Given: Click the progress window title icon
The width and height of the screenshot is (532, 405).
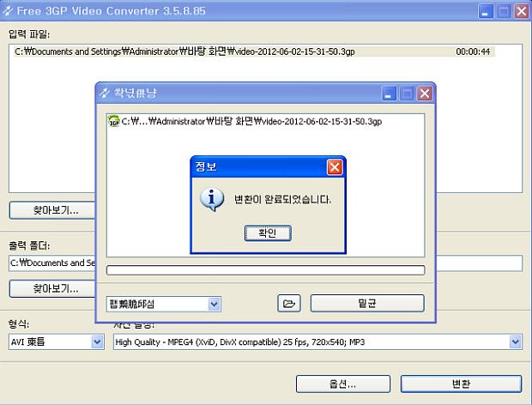Looking at the screenshot, I should (x=105, y=93).
